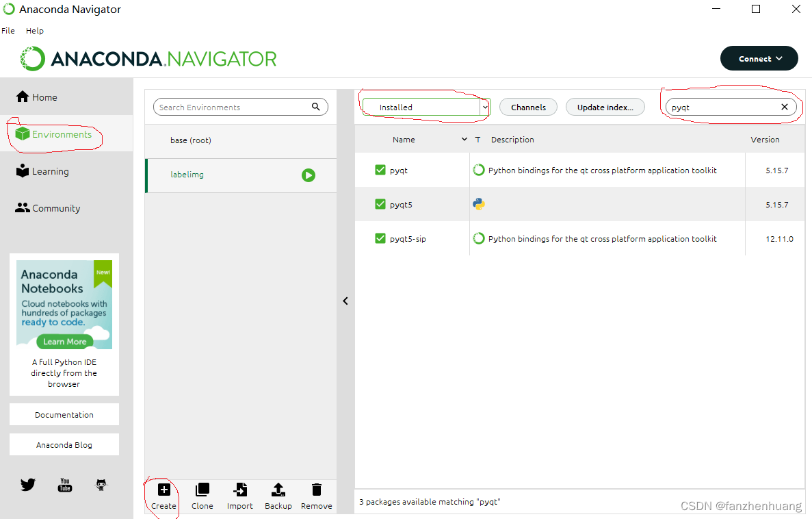Open the Help menu
The height and width of the screenshot is (519, 812).
(35, 31)
